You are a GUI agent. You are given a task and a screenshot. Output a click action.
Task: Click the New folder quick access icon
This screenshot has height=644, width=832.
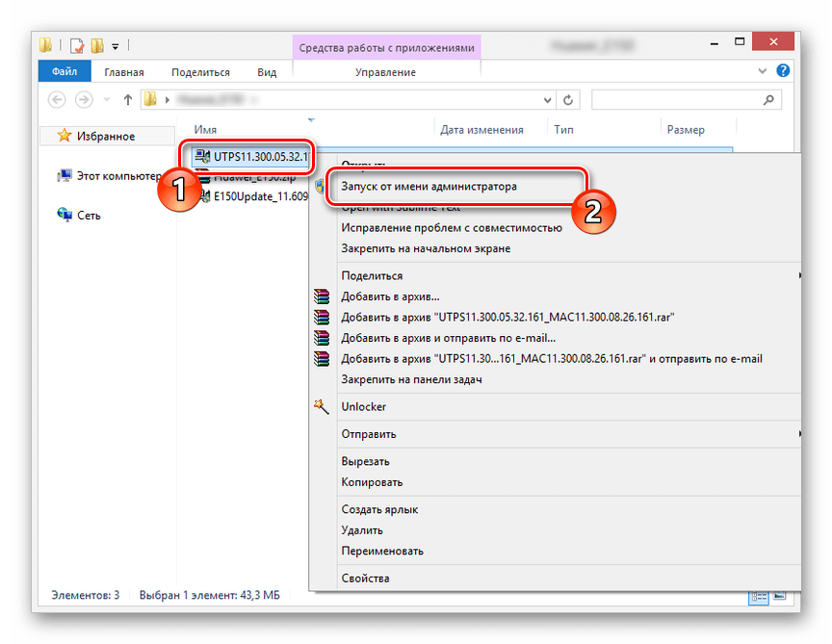[97, 46]
